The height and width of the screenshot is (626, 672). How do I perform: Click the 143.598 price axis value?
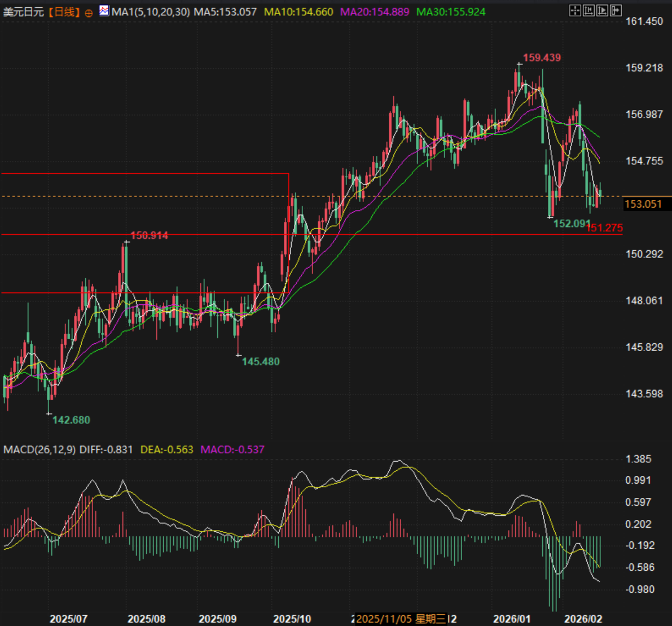(644, 393)
